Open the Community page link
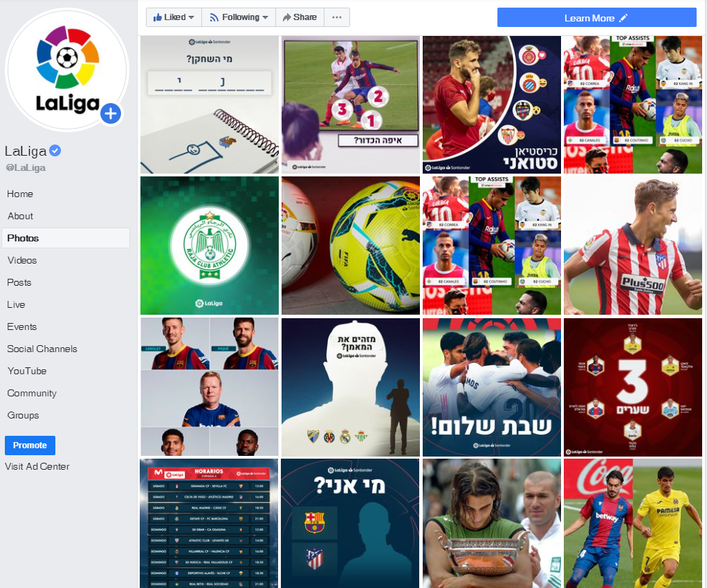The width and height of the screenshot is (707, 588). 32,393
